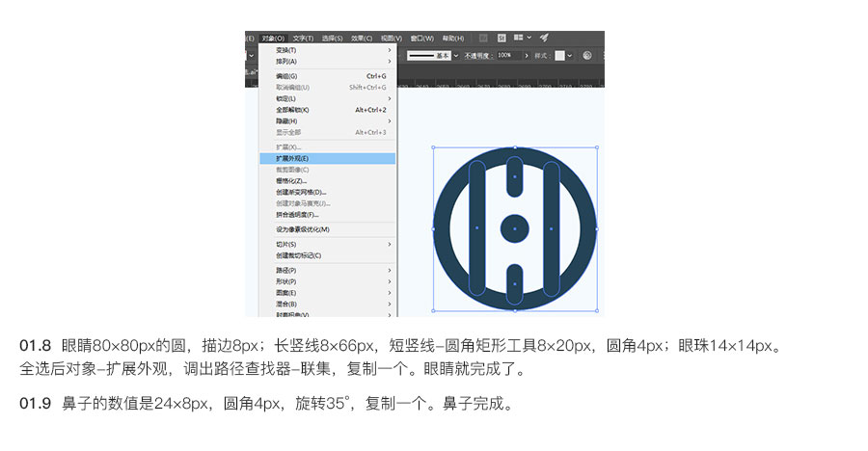
Task: Click the top short vertical bar shape
Action: [515, 177]
